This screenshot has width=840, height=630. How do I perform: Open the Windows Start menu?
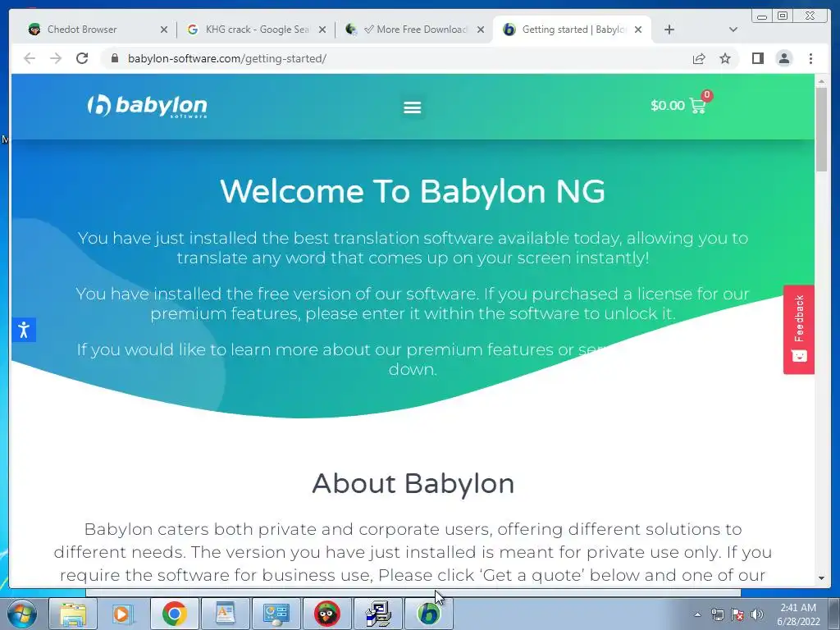pos(22,614)
